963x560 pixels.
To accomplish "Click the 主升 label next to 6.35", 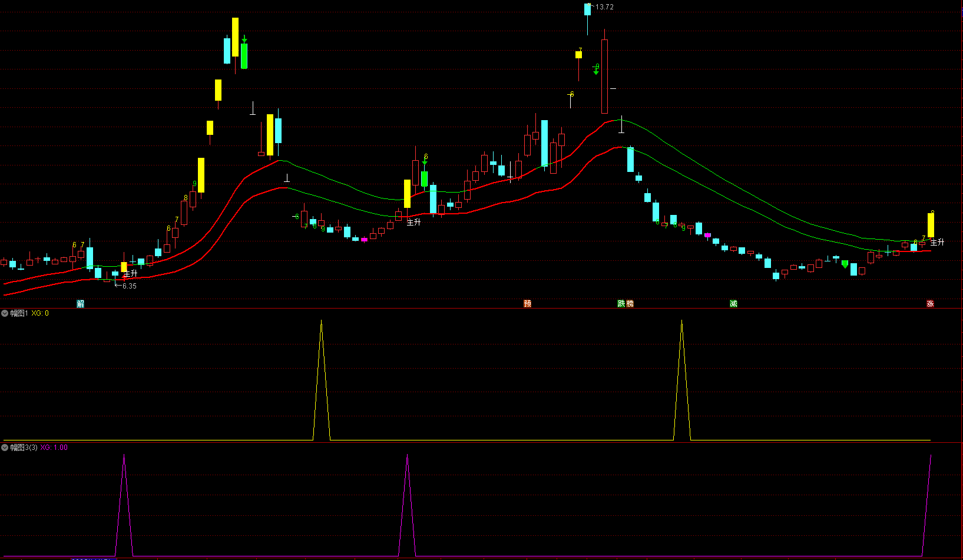I will click(130, 273).
